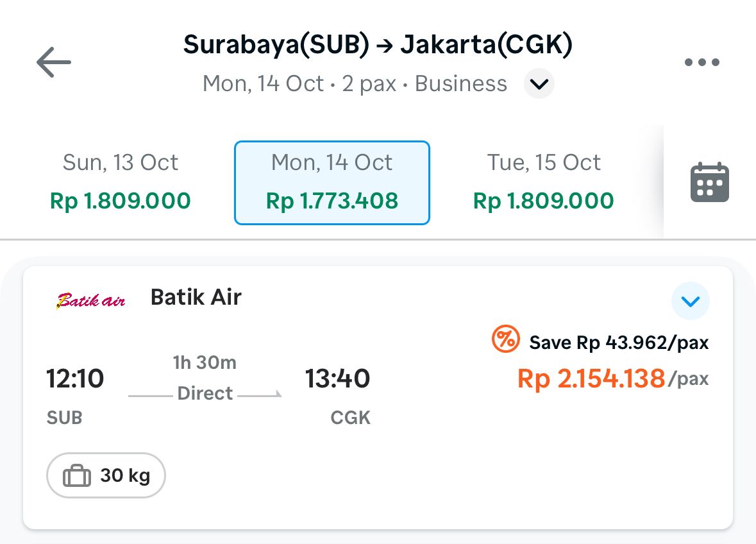The width and height of the screenshot is (756, 544).
Task: Click the suitcase baggage icon
Action: (77, 477)
